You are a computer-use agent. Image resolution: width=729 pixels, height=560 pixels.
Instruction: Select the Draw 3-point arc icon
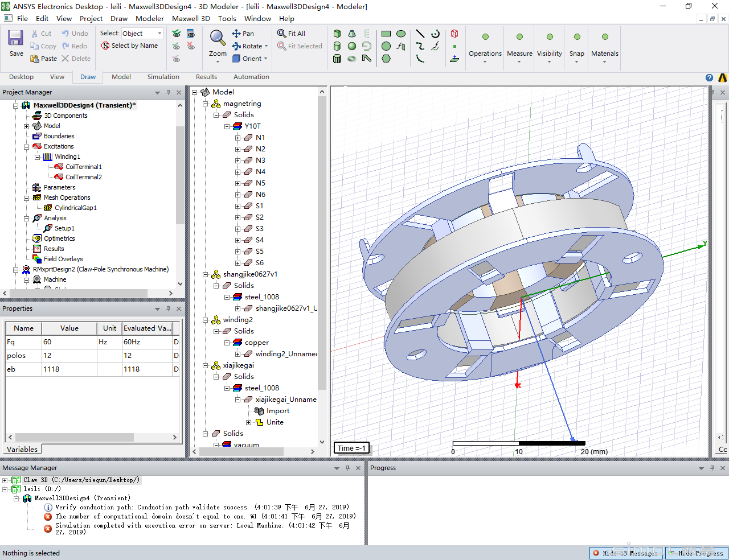[x=435, y=34]
